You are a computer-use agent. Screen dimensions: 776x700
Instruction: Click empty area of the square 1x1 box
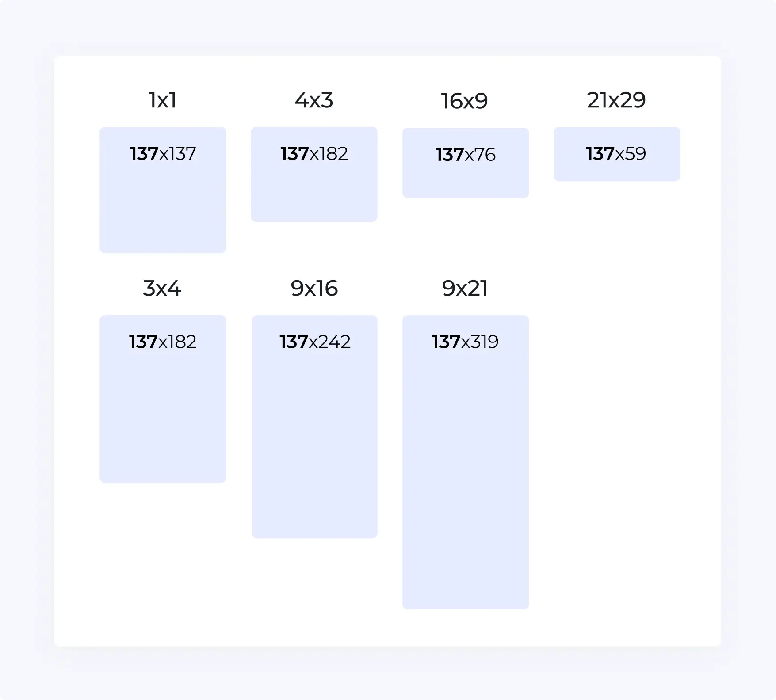coord(163,212)
